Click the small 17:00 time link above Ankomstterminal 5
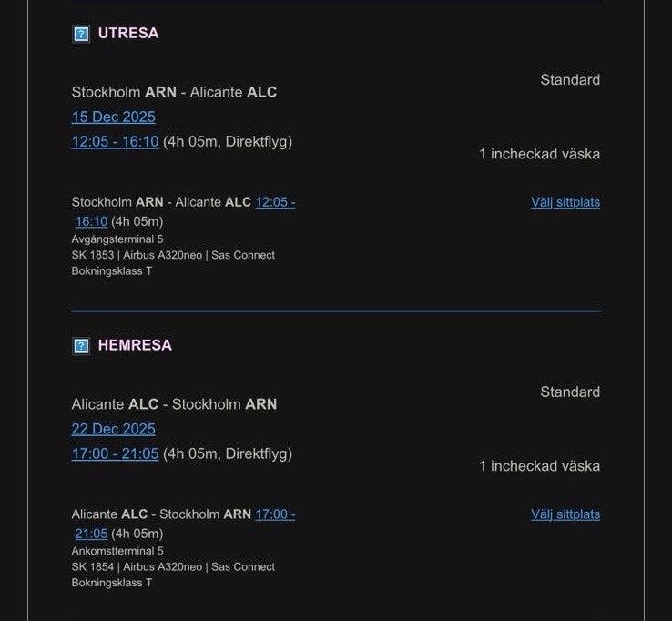Screen dimensions: 672x621 (275, 514)
